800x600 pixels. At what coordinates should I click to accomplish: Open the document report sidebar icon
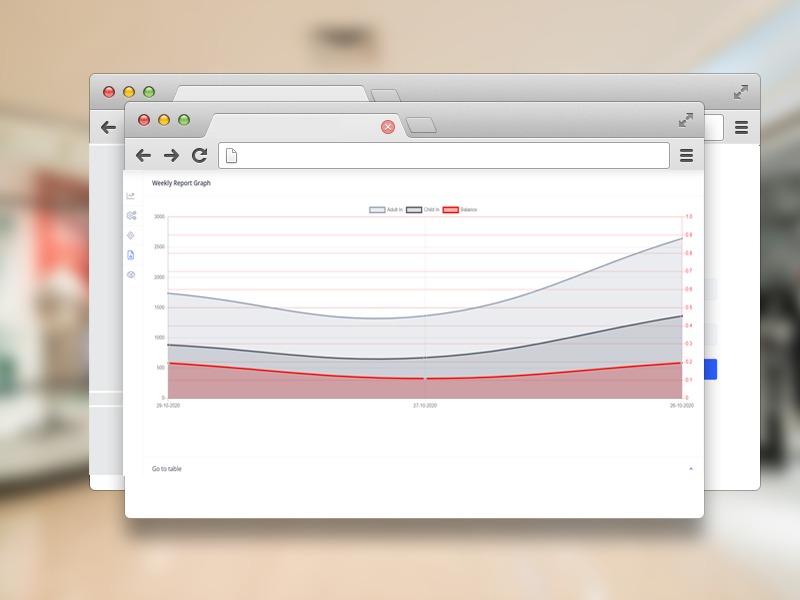coord(131,255)
